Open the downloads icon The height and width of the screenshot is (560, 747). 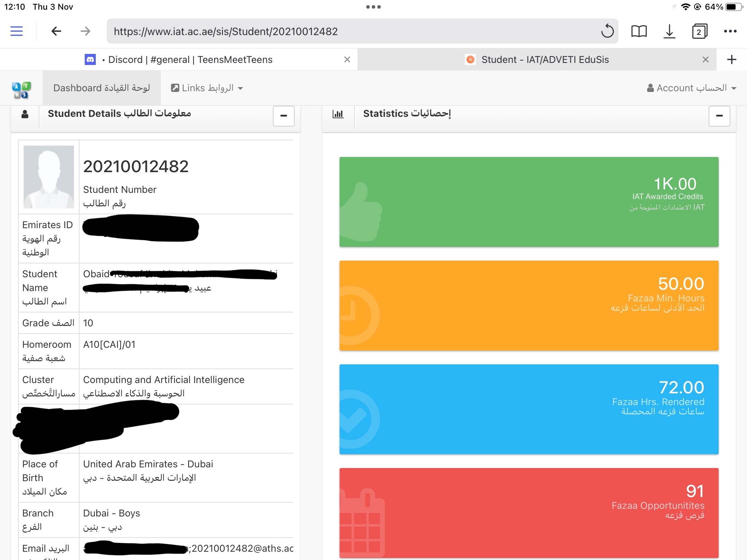669,31
